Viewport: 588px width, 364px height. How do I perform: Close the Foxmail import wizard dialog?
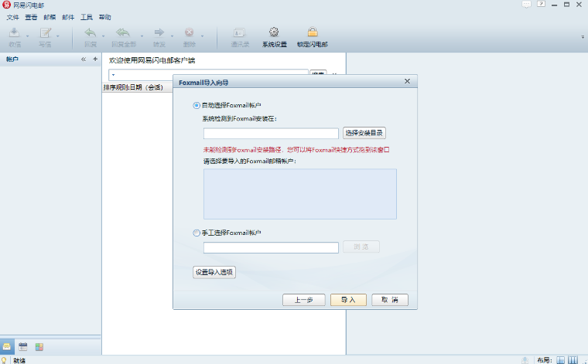407,81
